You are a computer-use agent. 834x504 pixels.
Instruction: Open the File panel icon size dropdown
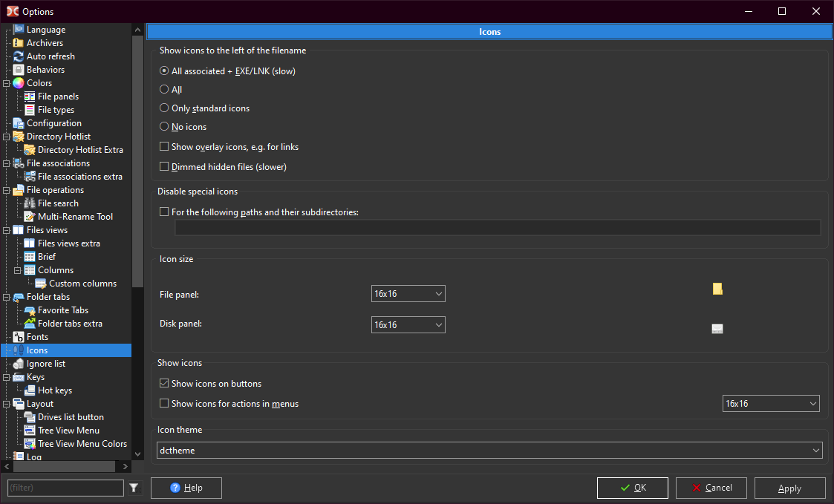408,294
